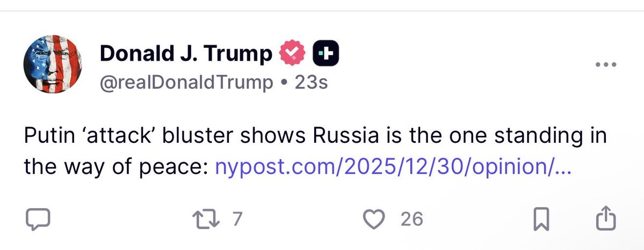Bookmark this post
This screenshot has height=250, width=644.
click(x=540, y=219)
